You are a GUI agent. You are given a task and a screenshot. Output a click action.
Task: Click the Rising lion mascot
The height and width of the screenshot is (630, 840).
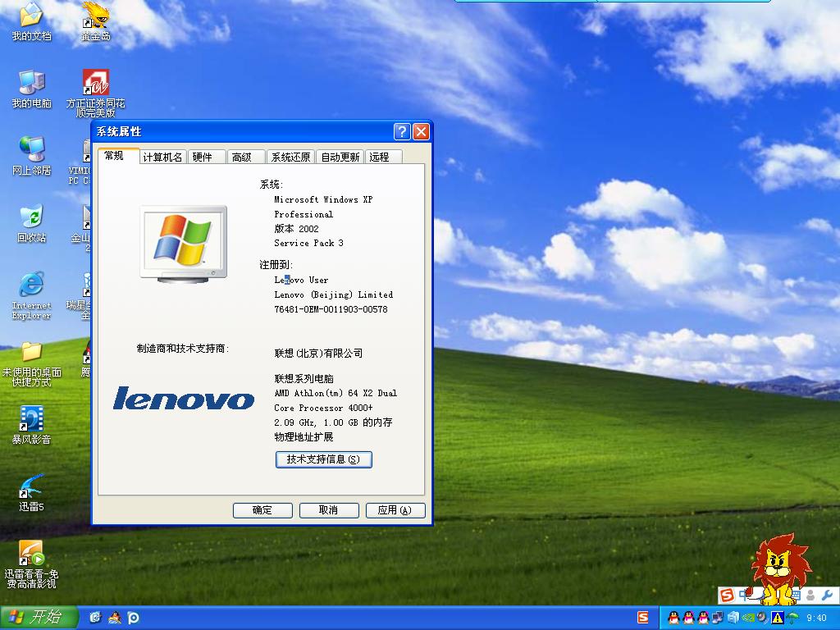click(x=779, y=569)
